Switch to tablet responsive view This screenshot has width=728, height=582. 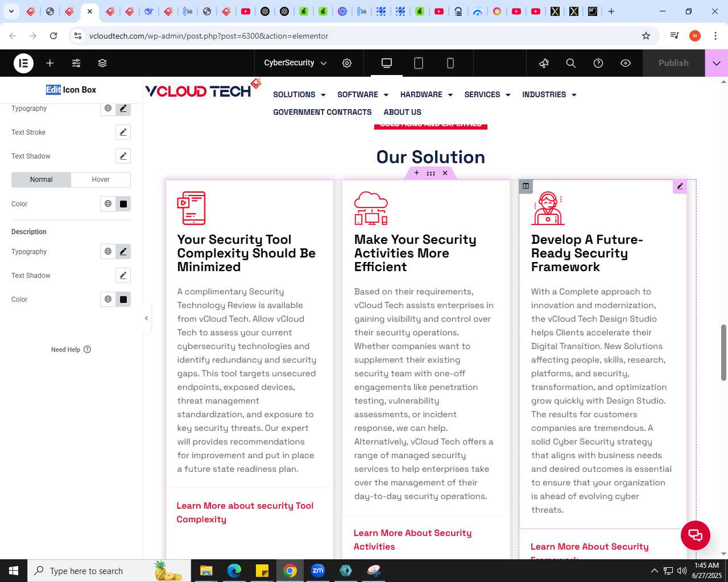[419, 63]
